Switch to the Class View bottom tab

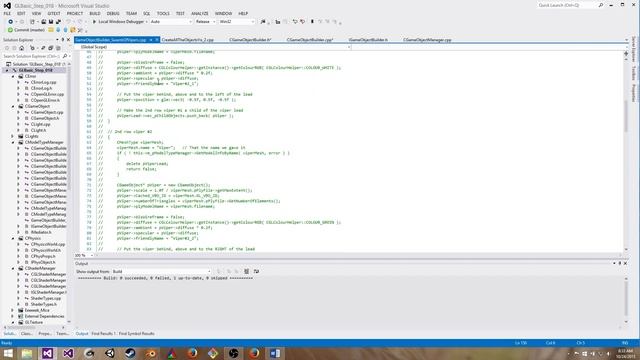pyautogui.click(x=26, y=334)
